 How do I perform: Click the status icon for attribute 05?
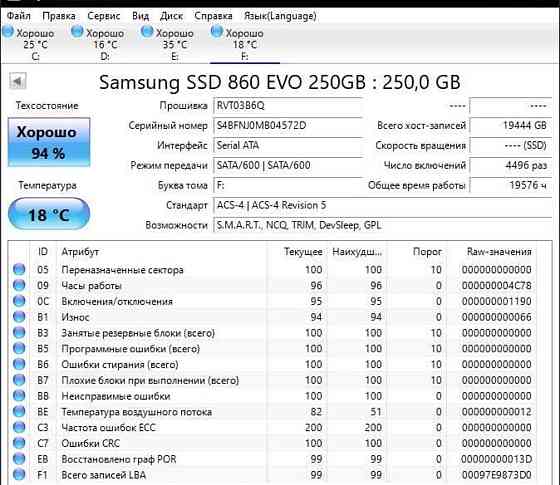pyautogui.click(x=19, y=269)
